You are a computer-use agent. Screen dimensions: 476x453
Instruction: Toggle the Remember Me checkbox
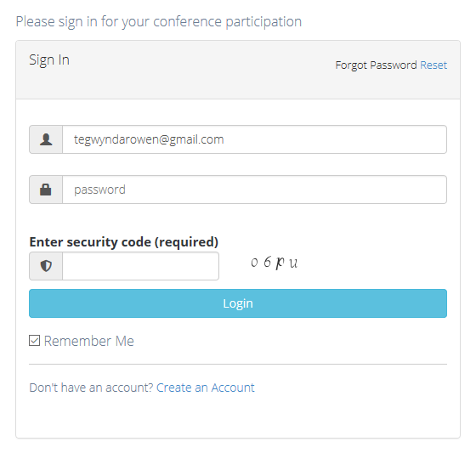(x=35, y=341)
